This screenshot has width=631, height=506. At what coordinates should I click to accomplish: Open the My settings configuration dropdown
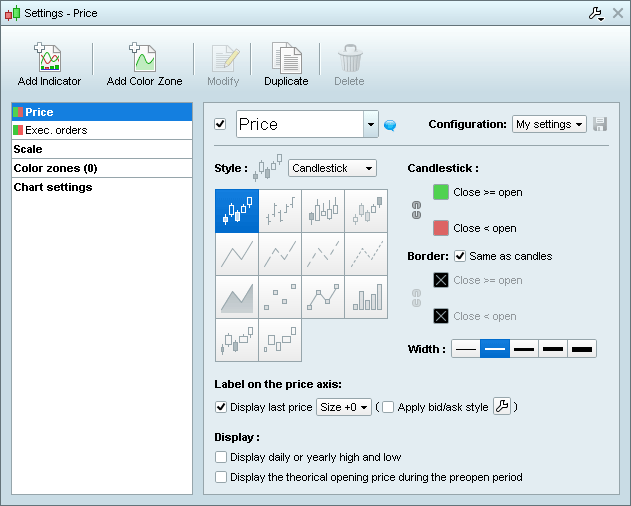click(549, 124)
